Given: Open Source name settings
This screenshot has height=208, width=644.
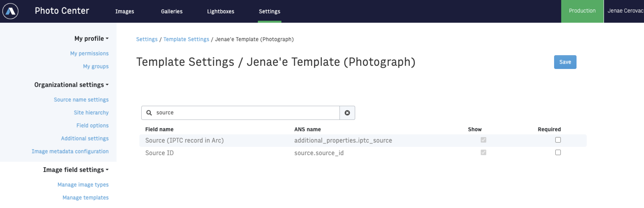Looking at the screenshot, I should [81, 99].
